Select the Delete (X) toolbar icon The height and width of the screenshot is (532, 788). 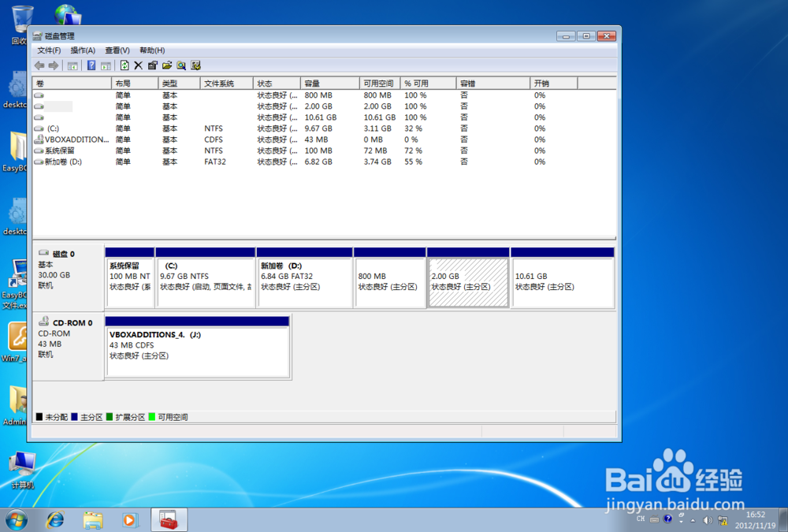[x=139, y=65]
